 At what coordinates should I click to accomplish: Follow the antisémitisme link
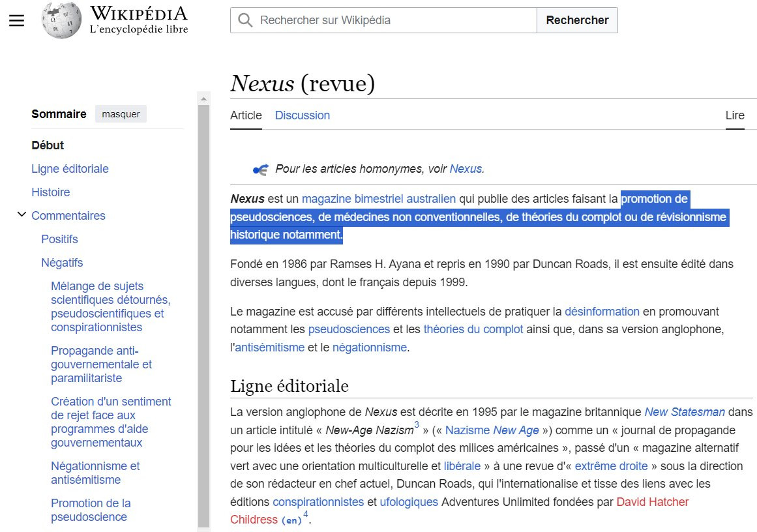(x=270, y=347)
